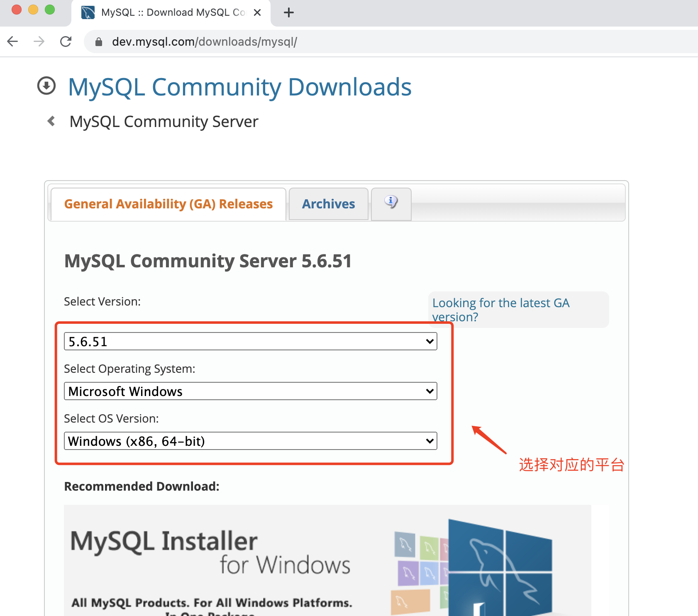Select General Availability (GA) Releases tab
Image resolution: width=698 pixels, height=616 pixels.
pos(168,204)
